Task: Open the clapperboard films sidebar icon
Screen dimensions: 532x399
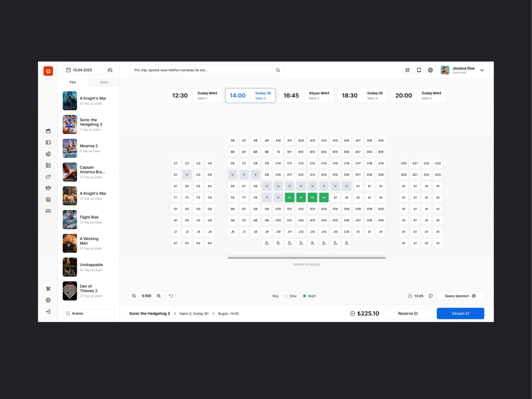Action: tap(48, 131)
